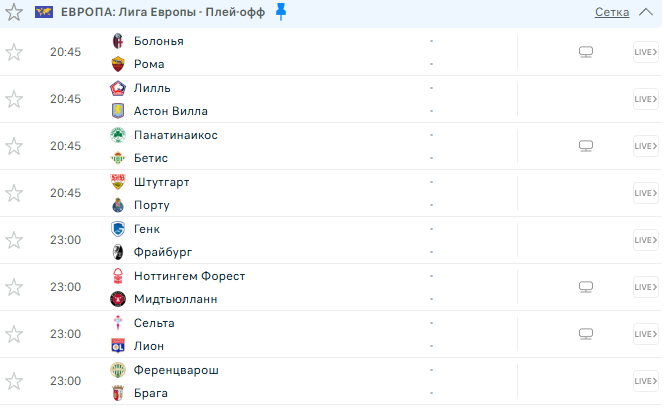Click TV broadcast icon for Bologna–Roma
Screen dimensions: 664x416
[x=586, y=52]
